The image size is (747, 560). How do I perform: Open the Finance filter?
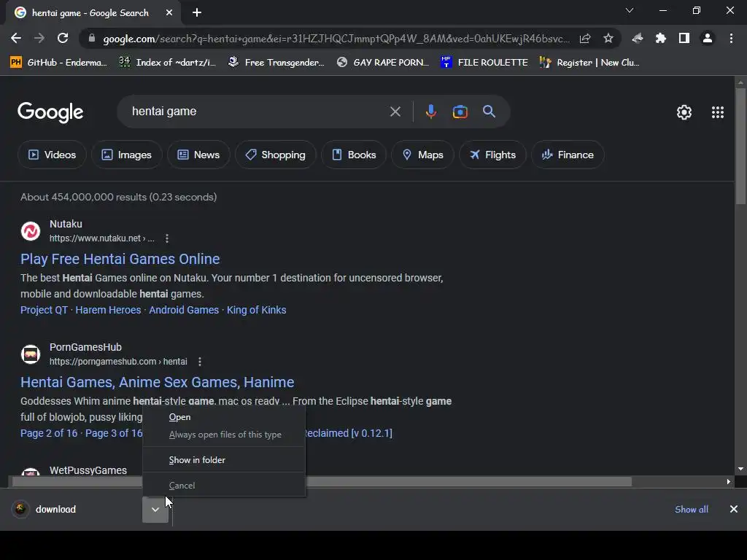568,155
